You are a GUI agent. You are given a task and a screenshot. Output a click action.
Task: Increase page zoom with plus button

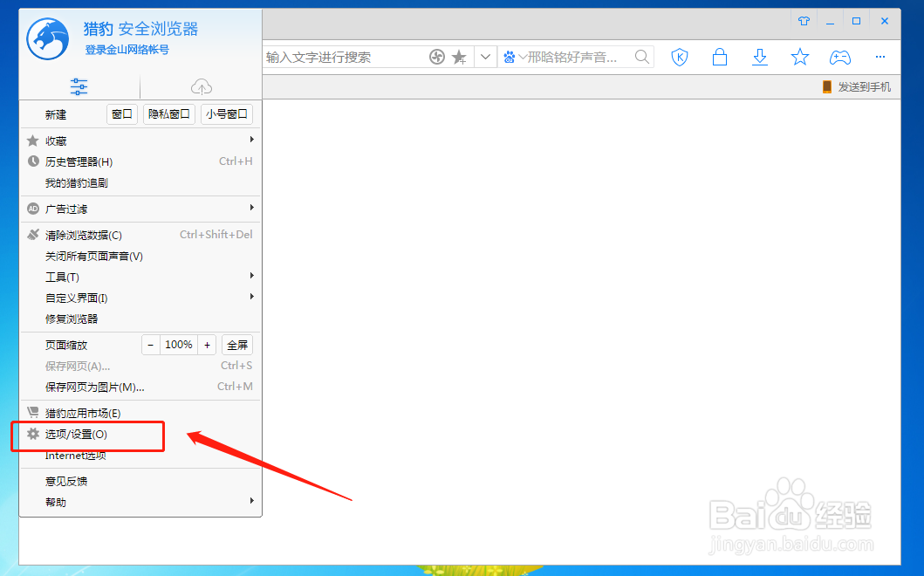pos(207,345)
